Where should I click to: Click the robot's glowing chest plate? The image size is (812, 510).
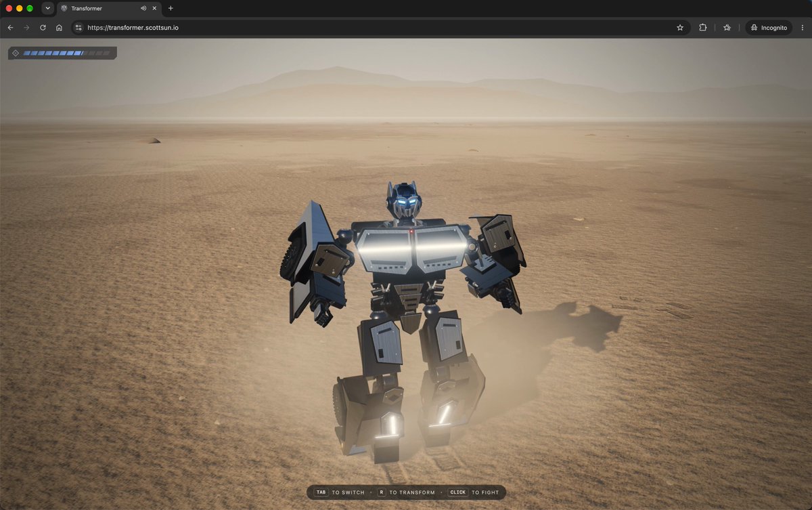412,251
